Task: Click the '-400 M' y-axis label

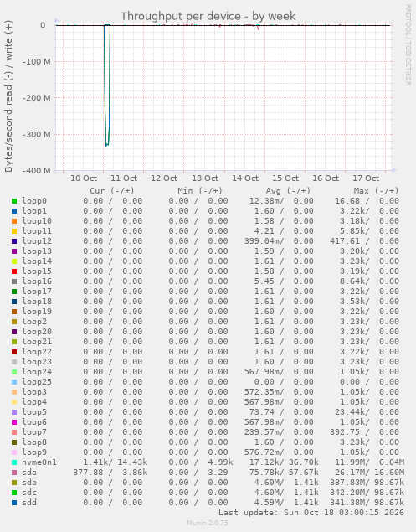Action: (36, 170)
